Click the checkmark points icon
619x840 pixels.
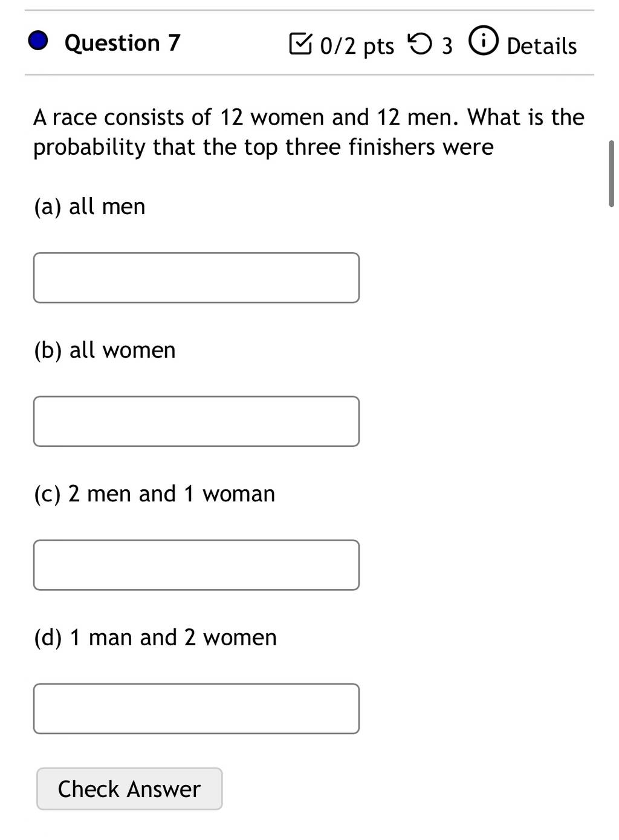(300, 44)
